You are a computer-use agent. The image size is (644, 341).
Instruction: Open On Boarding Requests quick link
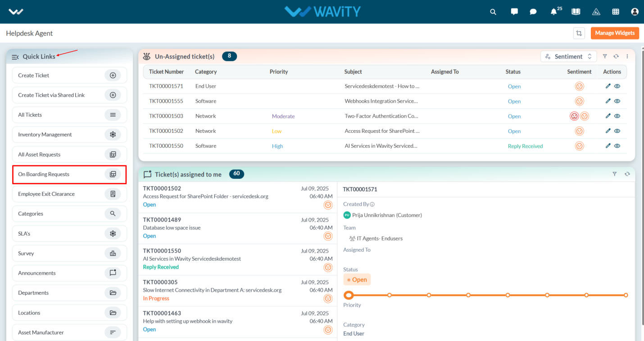tap(69, 174)
